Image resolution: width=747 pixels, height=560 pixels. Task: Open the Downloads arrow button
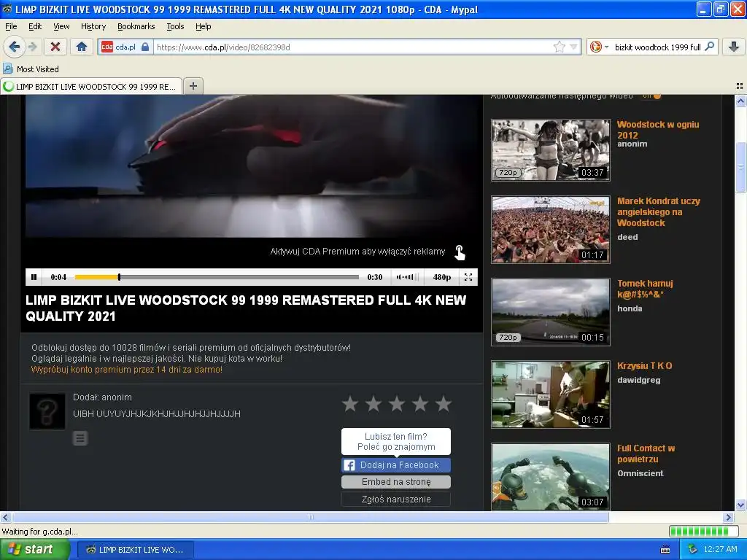pos(734,47)
